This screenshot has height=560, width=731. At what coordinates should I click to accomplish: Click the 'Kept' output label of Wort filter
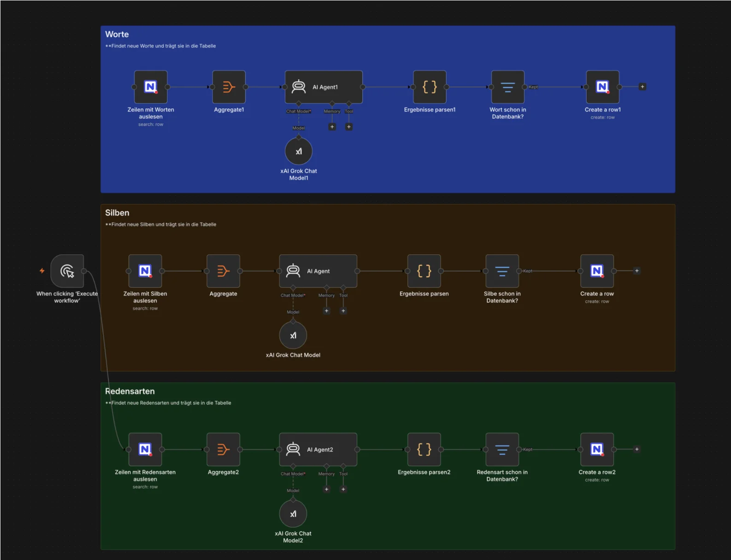(533, 87)
